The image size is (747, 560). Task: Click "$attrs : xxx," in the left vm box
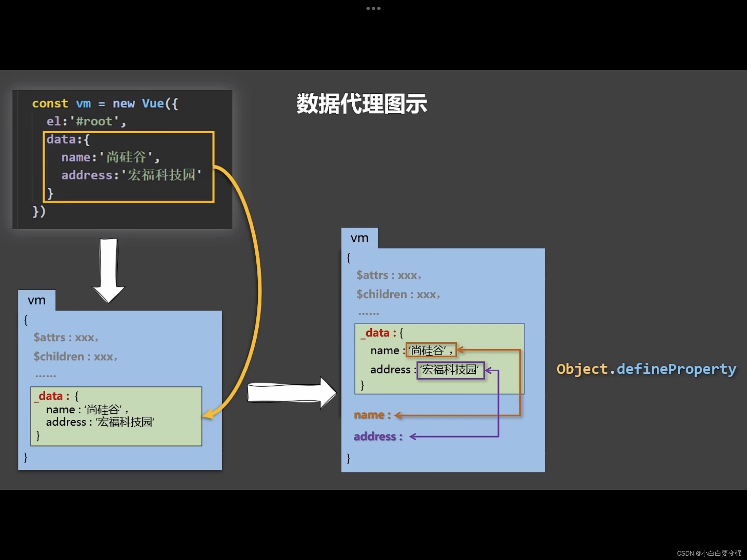click(x=66, y=337)
